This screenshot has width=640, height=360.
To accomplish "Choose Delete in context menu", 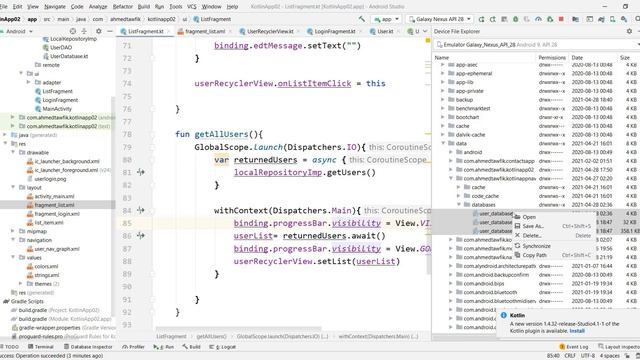I will (553, 236).
